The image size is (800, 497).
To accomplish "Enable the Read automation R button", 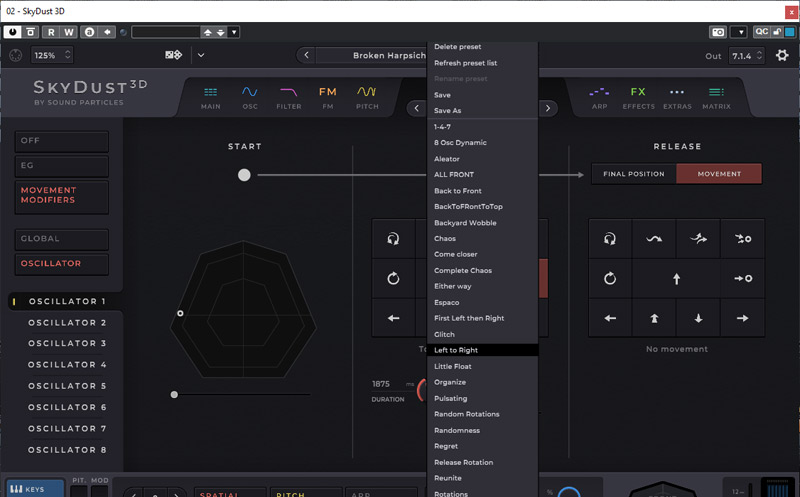I will 50,32.
